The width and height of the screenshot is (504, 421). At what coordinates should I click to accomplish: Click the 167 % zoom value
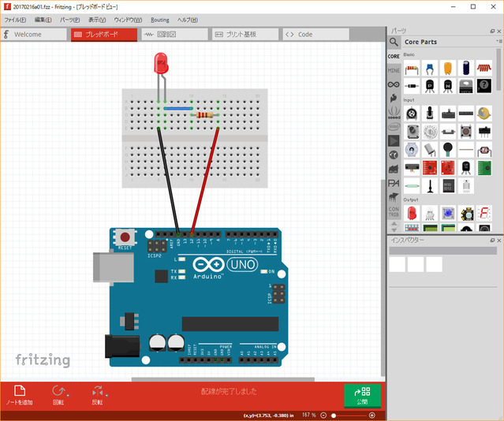click(309, 415)
